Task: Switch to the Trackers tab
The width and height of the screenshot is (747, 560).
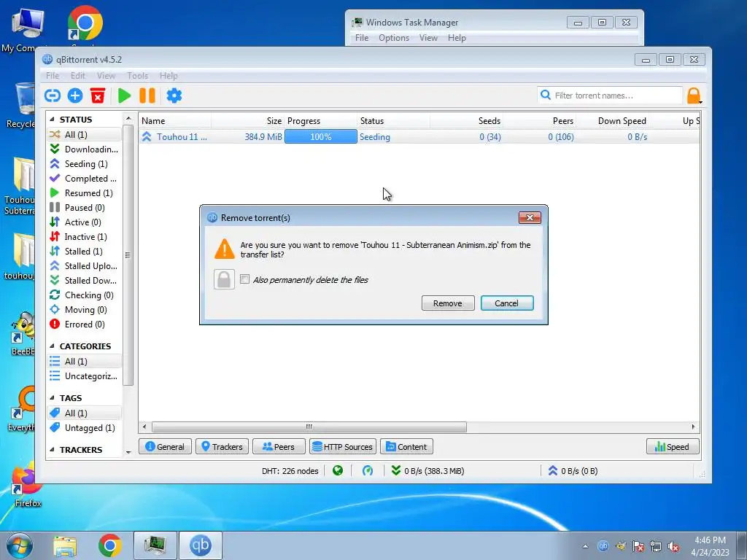Action: click(x=222, y=447)
